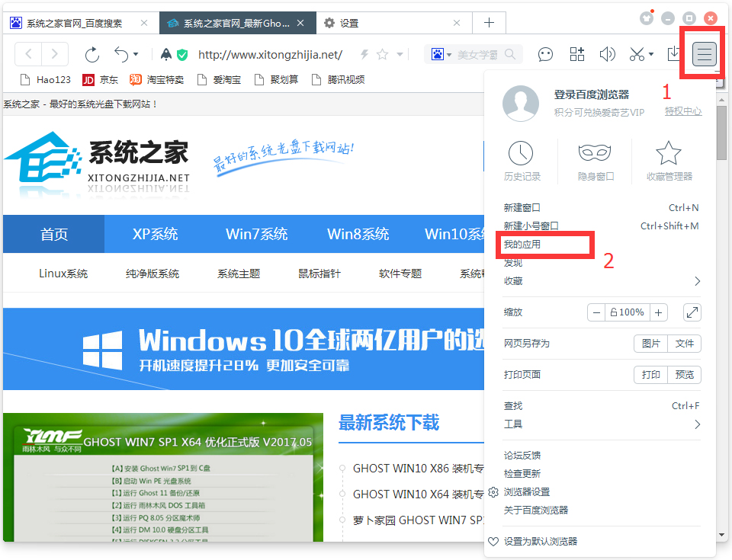
Task: Click the search box magnifier icon
Action: point(510,55)
